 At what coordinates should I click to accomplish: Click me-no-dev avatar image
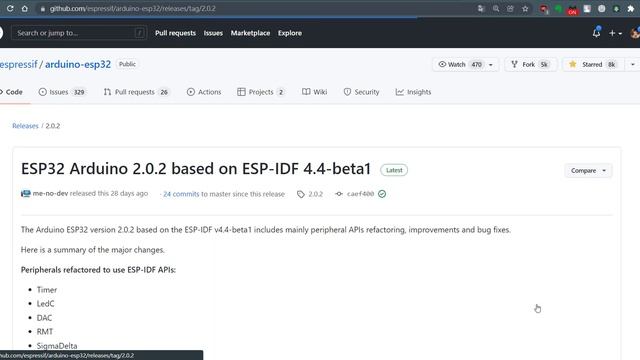[x=26, y=193]
